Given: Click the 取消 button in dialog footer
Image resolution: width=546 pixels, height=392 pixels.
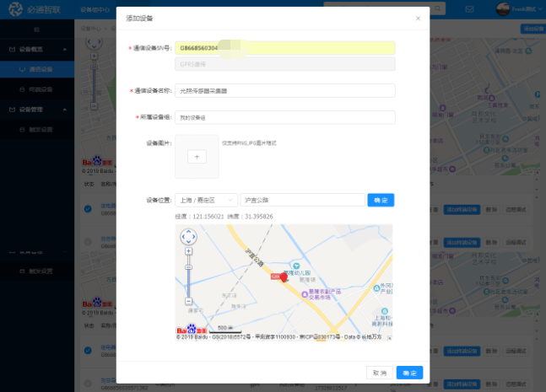Looking at the screenshot, I should [x=379, y=373].
